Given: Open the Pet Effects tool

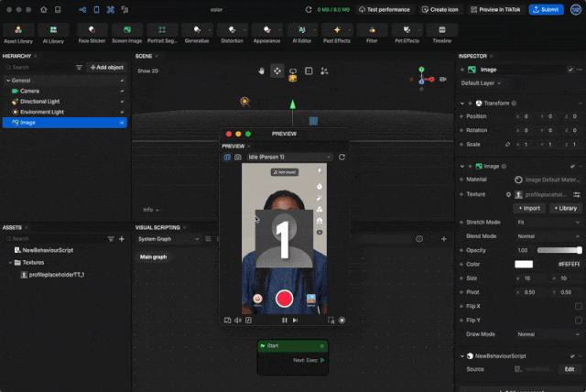Looking at the screenshot, I should click(407, 34).
